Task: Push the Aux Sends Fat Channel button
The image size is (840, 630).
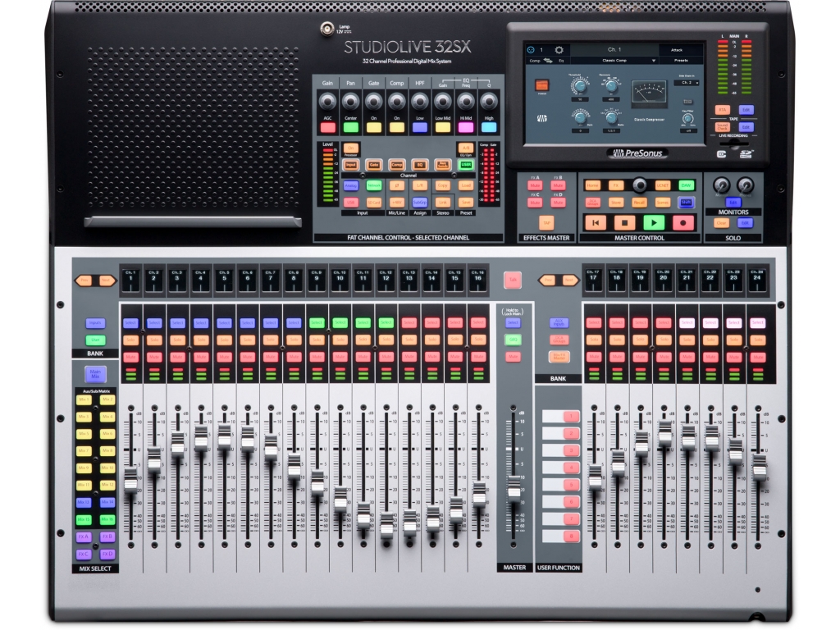Action: point(442,165)
